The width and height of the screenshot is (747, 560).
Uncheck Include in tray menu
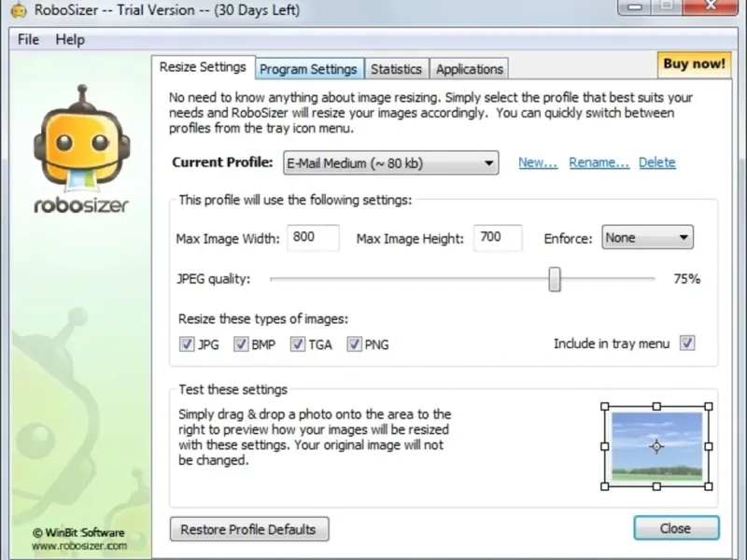687,343
